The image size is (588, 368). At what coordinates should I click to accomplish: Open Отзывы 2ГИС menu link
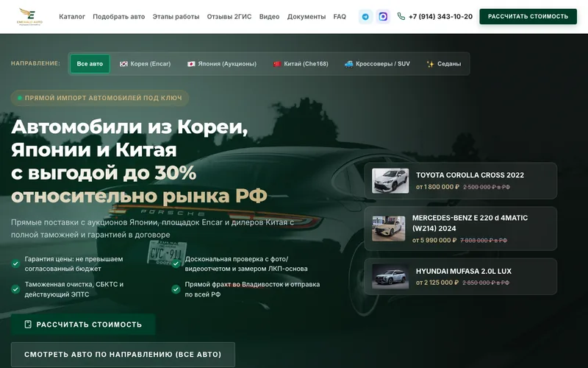click(x=229, y=16)
